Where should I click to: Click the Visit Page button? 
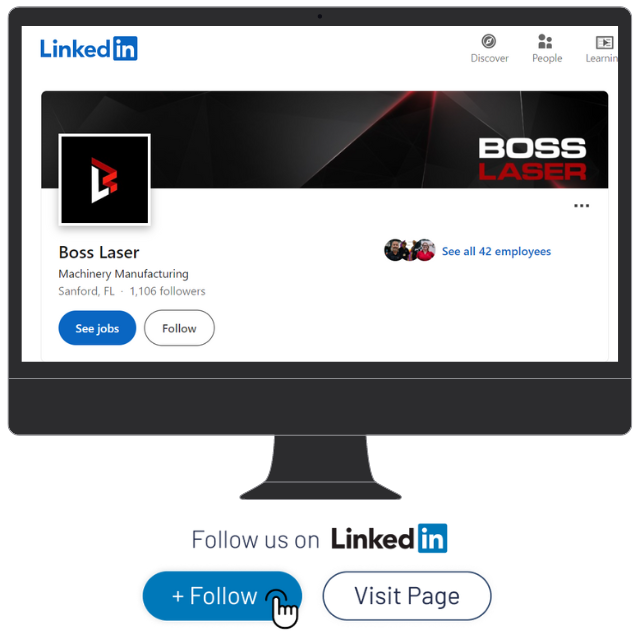pos(407,596)
